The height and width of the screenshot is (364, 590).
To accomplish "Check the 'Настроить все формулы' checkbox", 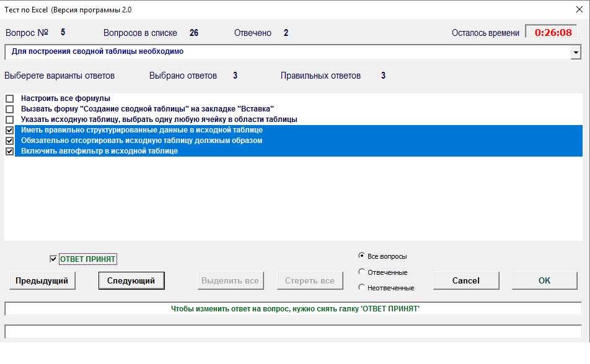I will click(10, 98).
